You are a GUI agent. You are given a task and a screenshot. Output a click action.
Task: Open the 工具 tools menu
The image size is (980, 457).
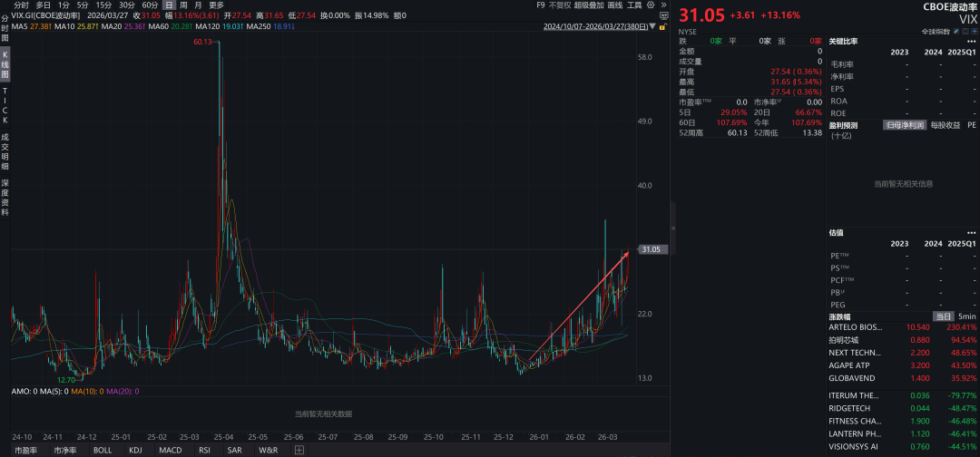[634, 5]
